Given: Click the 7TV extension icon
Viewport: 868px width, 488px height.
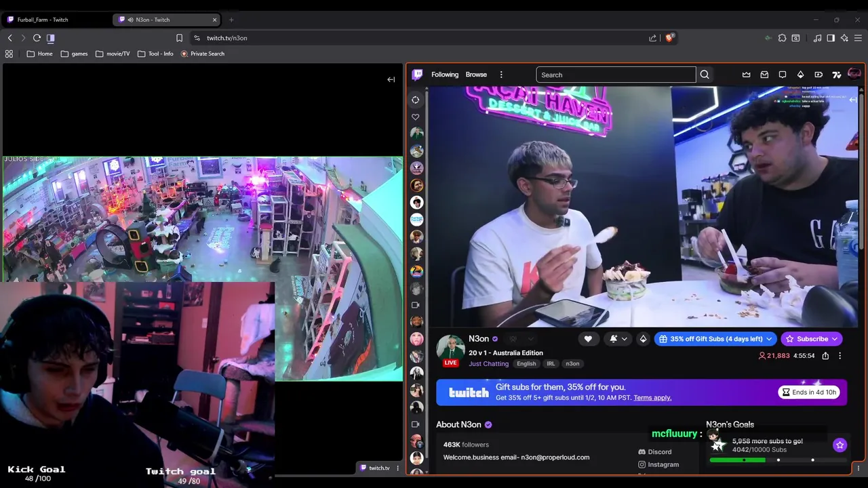Looking at the screenshot, I should [x=837, y=75].
